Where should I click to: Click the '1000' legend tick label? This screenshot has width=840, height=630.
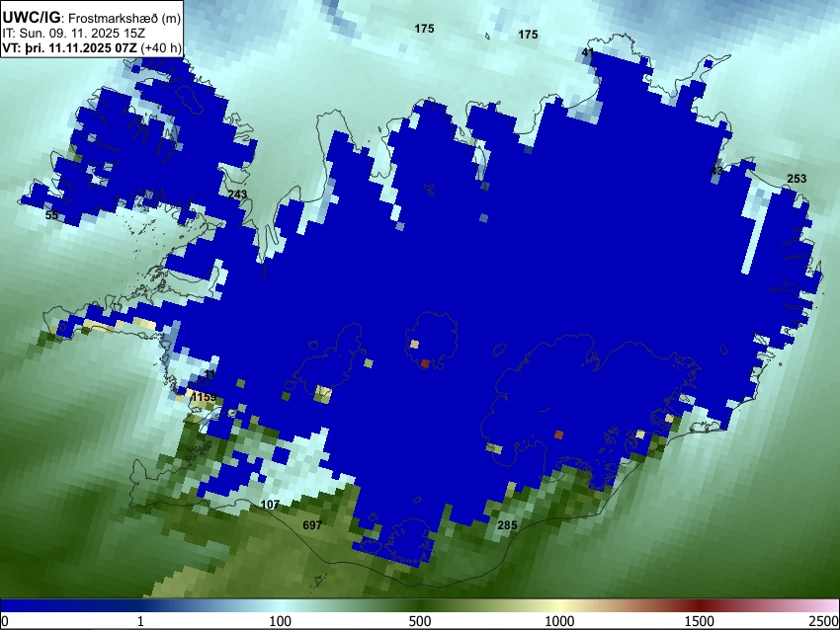[559, 621]
